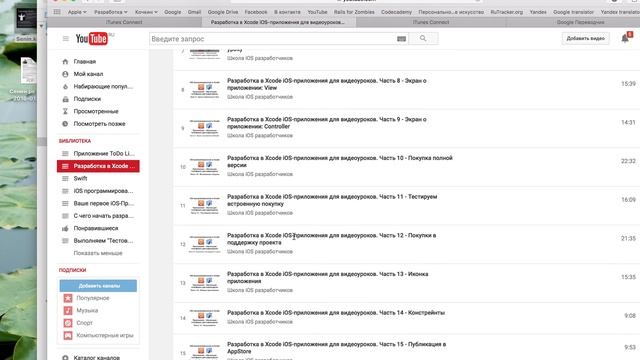Open video Часть 13 - Иконка приложения
Image resolution: width=640 pixels, height=360 pixels.
pos(327,278)
